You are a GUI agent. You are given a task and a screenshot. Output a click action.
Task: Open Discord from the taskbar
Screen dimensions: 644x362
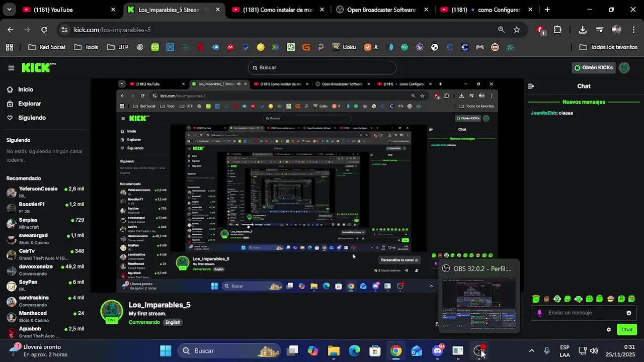pos(437,351)
